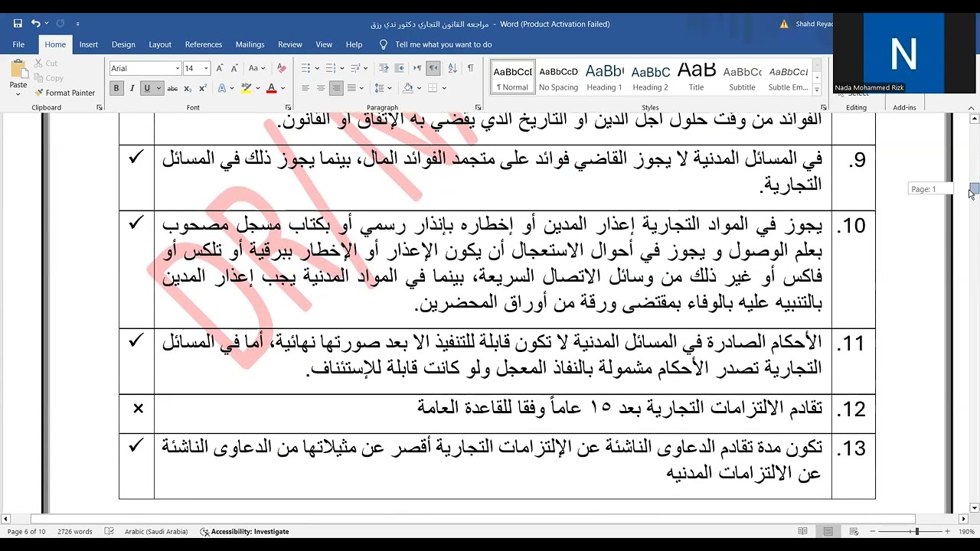Switch to the Mailings tab
Viewport: 980px width, 551px height.
point(250,44)
